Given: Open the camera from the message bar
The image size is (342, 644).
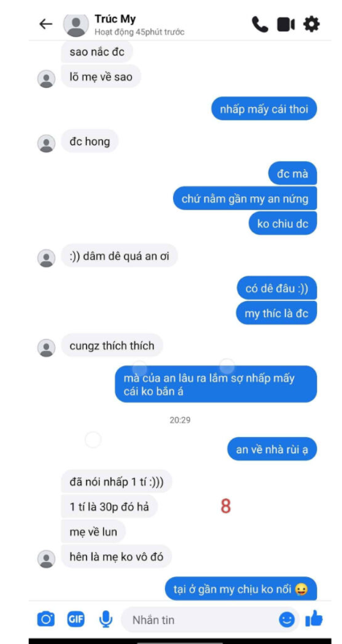Looking at the screenshot, I should (x=46, y=618).
